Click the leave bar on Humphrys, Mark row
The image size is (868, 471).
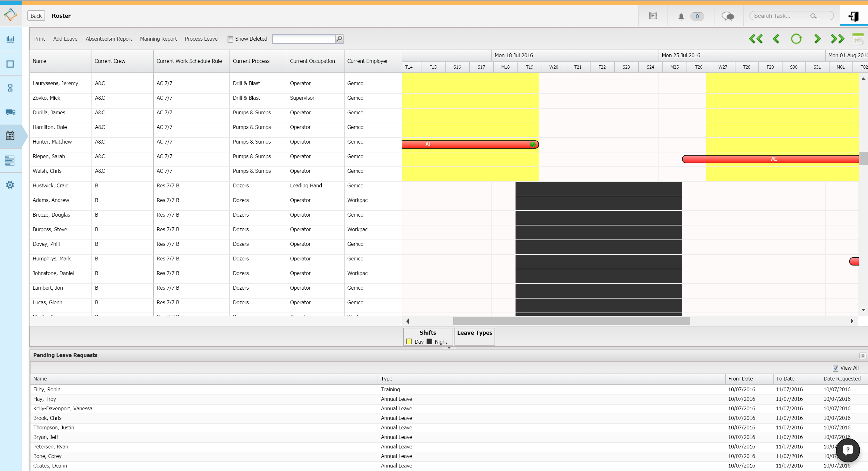(x=854, y=262)
